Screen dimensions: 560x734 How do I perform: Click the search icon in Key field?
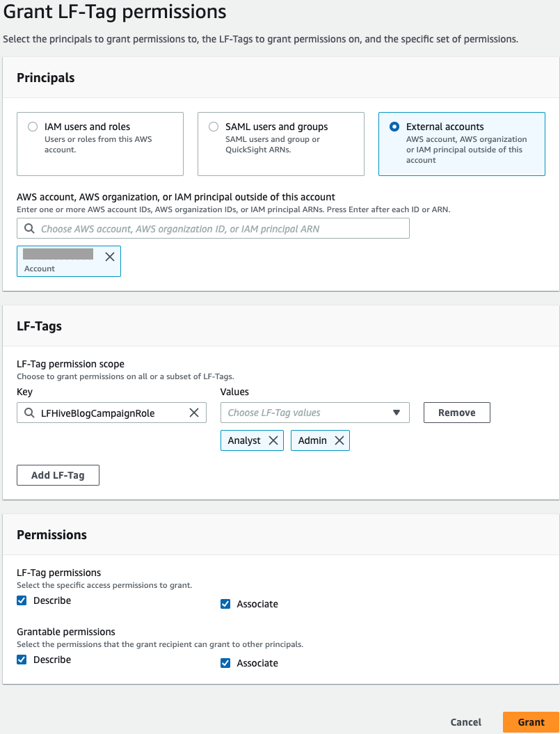click(29, 413)
